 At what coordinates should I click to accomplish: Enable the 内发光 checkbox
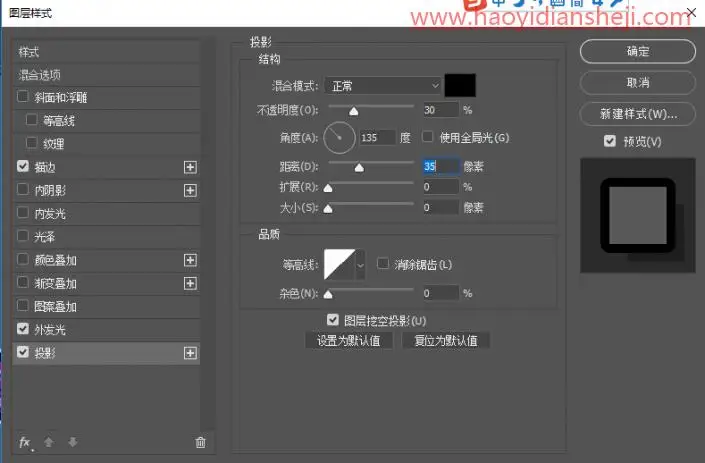[22, 213]
